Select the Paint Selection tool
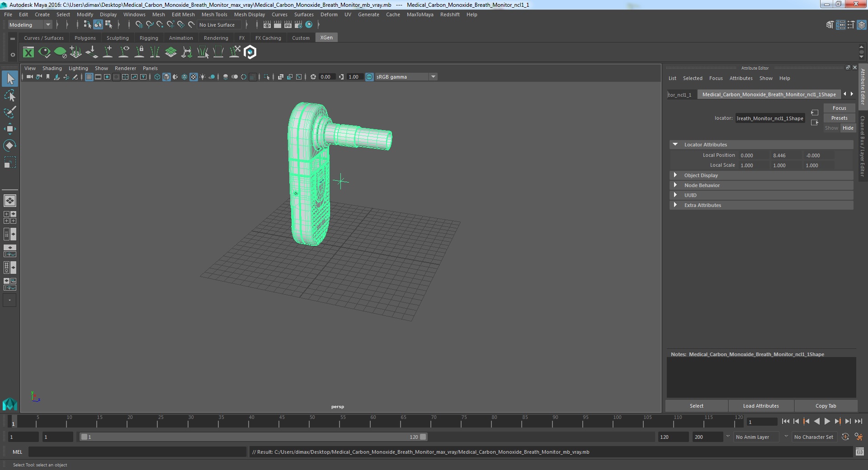The width and height of the screenshot is (868, 470). [x=9, y=112]
